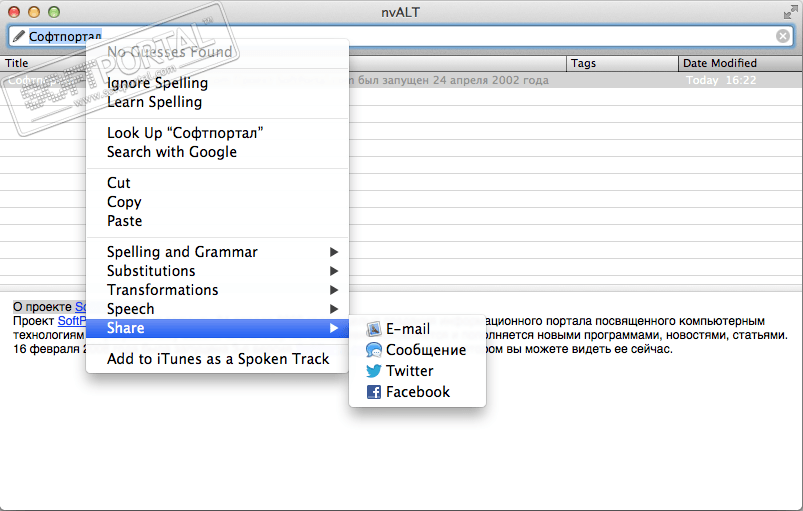This screenshot has height=511, width=803.
Task: Choose Copy from context menu
Action: [x=218, y=201]
